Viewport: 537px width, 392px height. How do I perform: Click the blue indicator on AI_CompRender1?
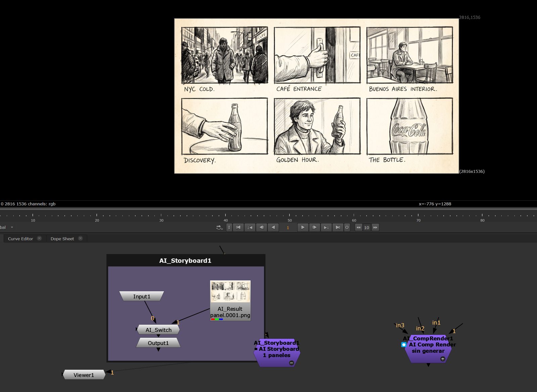[404, 345]
